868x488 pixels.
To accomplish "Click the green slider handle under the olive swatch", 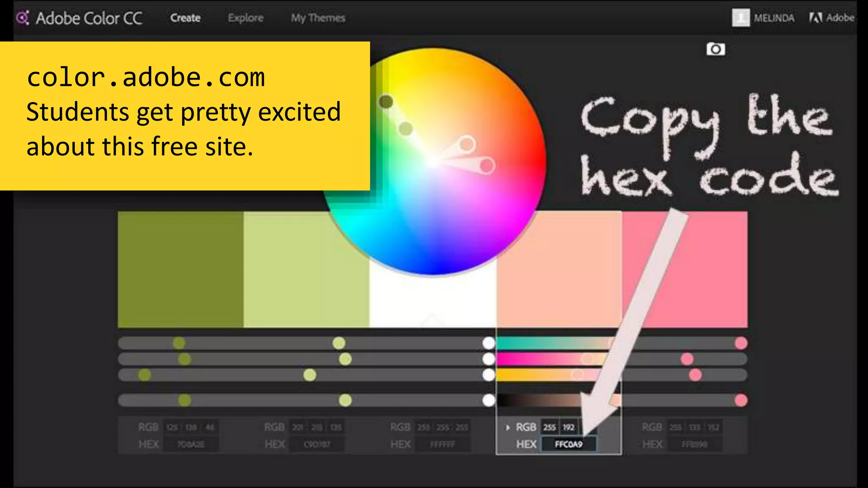I will click(184, 359).
